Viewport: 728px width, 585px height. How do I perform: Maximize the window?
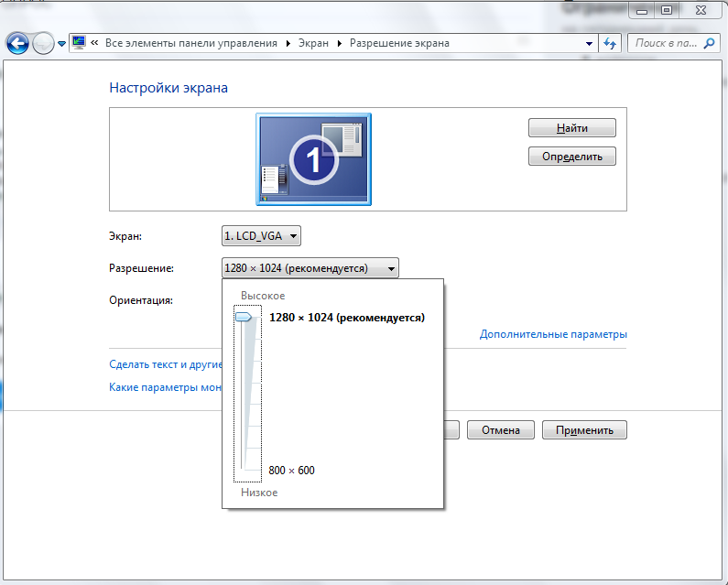click(667, 10)
